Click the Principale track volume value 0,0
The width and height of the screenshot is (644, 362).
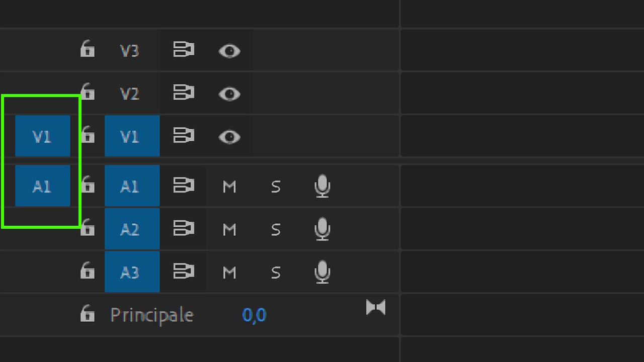[x=254, y=315]
